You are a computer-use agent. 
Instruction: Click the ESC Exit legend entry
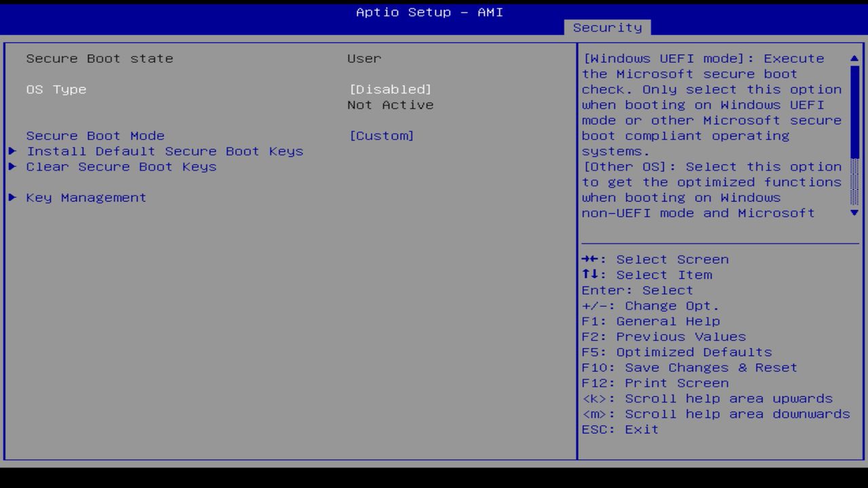tap(619, 429)
